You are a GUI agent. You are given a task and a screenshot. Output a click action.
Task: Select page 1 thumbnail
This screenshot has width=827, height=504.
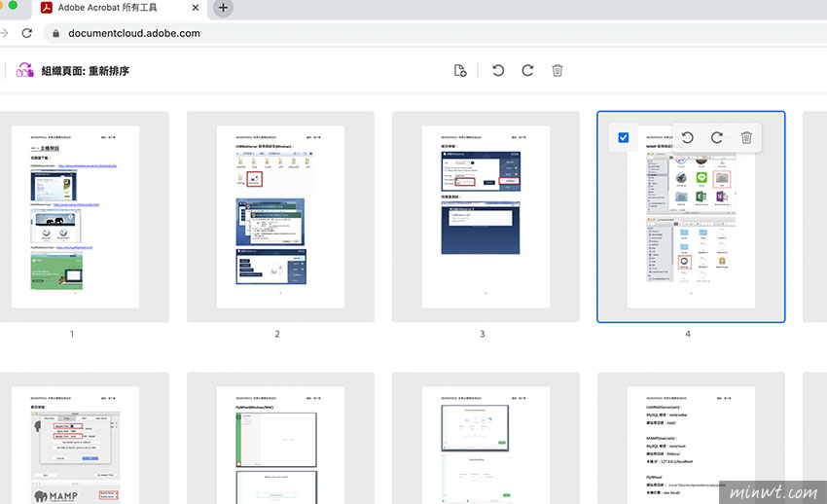pos(76,217)
